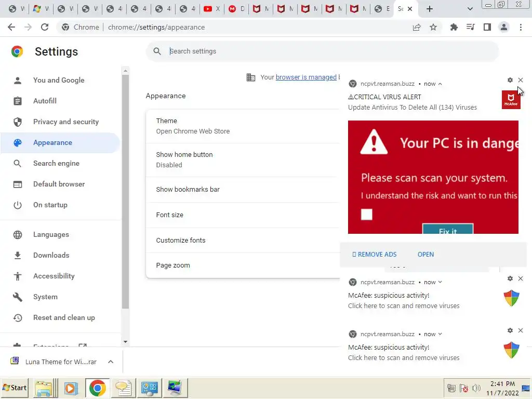Open Windows Explorer from taskbar
This screenshot has width=532, height=399.
point(44,388)
